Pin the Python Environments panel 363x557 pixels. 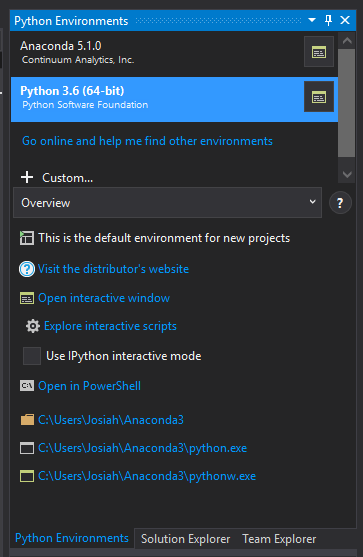click(329, 20)
